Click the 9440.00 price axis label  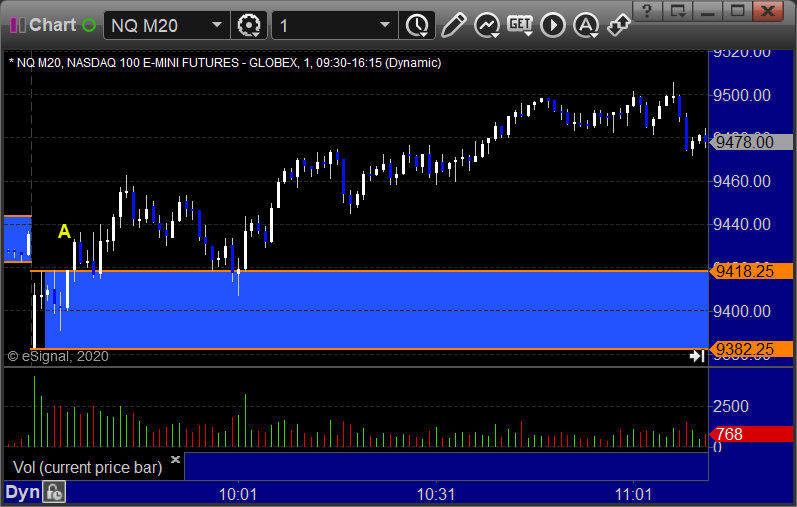742,224
